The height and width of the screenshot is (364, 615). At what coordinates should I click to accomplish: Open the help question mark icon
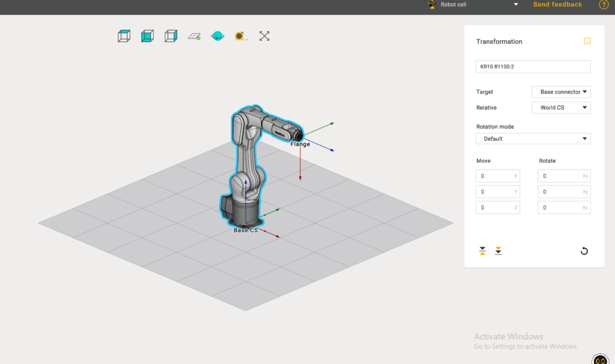(x=604, y=5)
